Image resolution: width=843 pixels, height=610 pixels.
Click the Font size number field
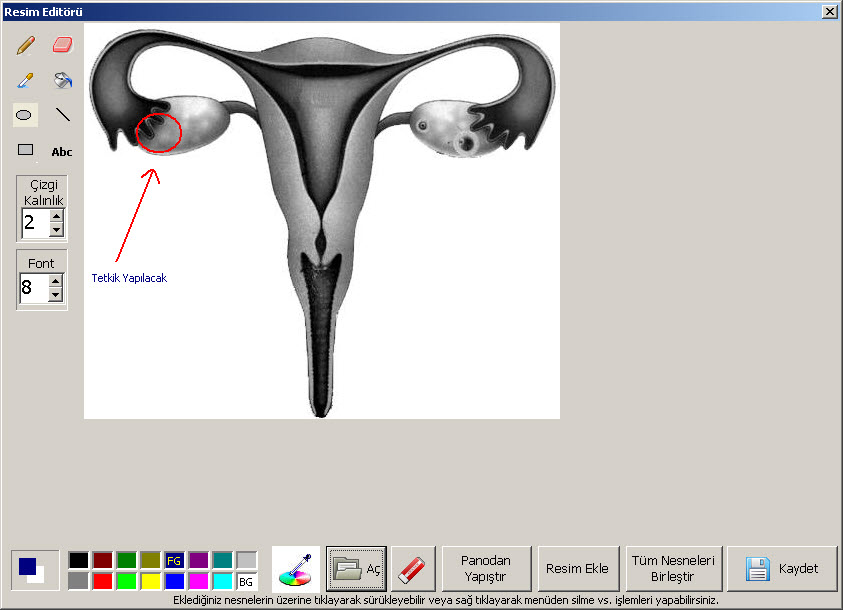[x=34, y=288]
